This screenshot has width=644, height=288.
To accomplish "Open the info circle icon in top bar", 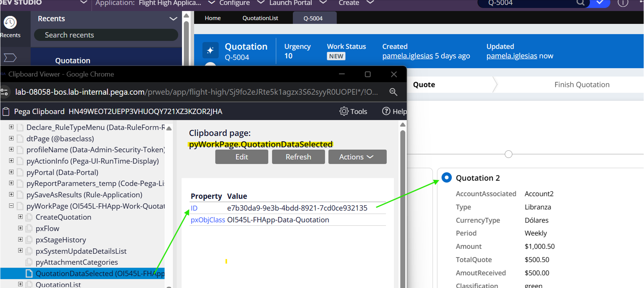I will coord(623,3).
